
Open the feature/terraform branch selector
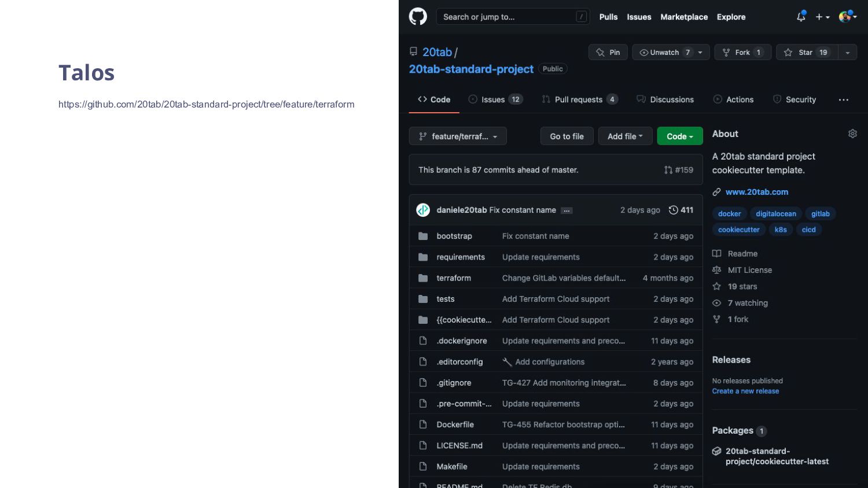click(458, 136)
